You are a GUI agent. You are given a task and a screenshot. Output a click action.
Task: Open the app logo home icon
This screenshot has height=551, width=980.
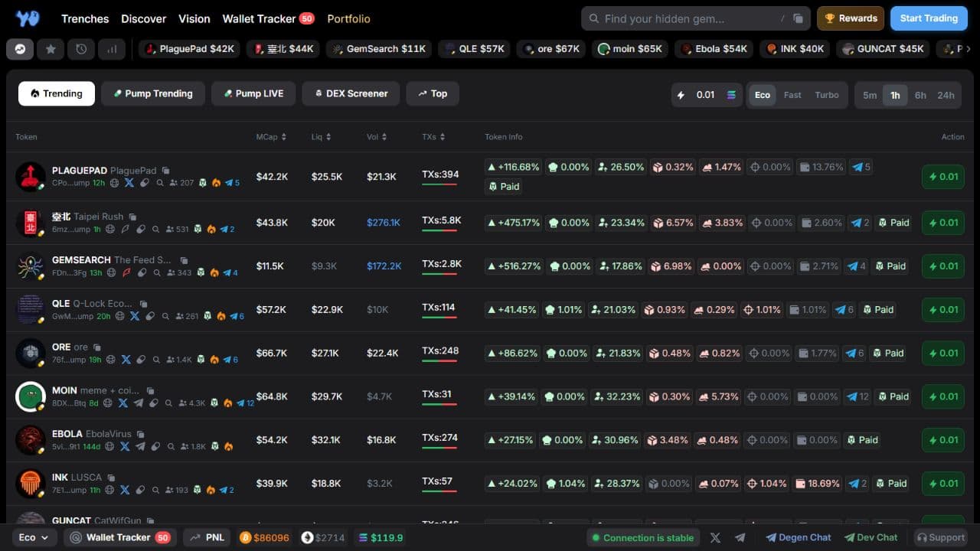click(28, 18)
